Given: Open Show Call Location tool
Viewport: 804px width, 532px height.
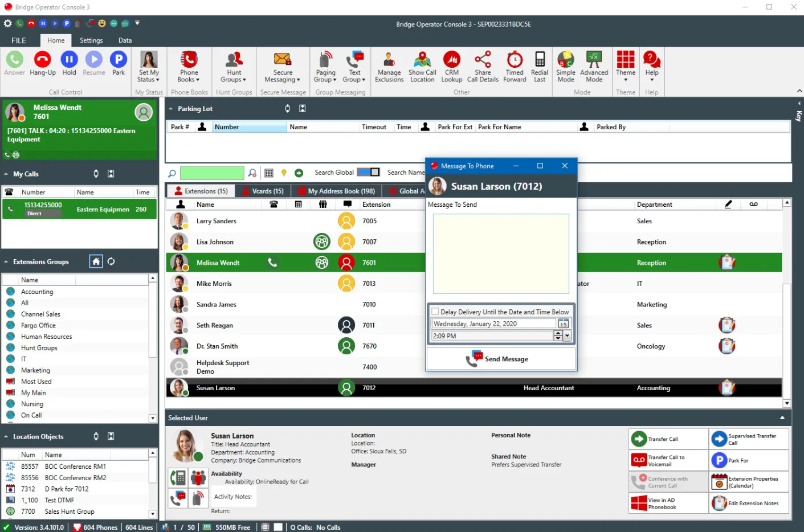Looking at the screenshot, I should (x=422, y=66).
